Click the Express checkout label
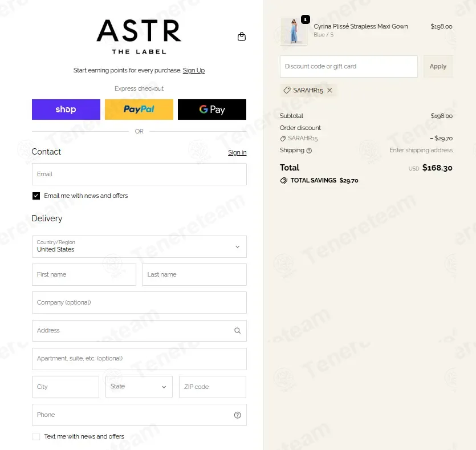Viewport: 476px width, 450px height. point(139,88)
